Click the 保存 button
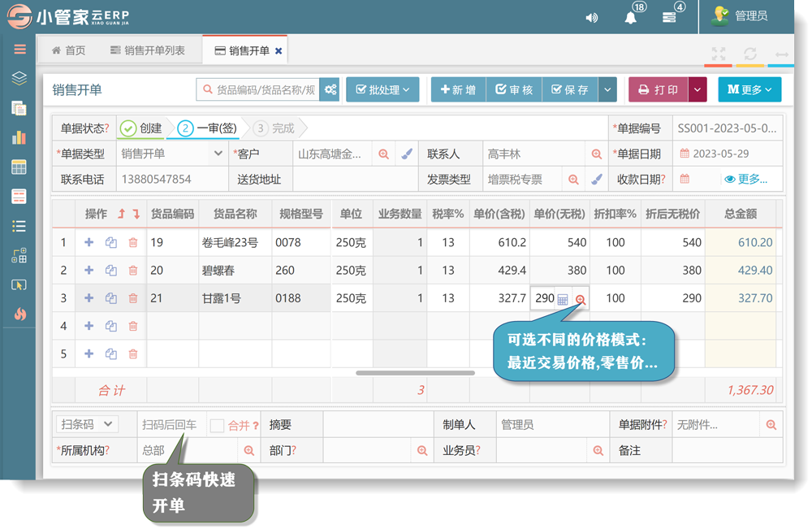Viewport: 812px width, 529px height. (569, 89)
